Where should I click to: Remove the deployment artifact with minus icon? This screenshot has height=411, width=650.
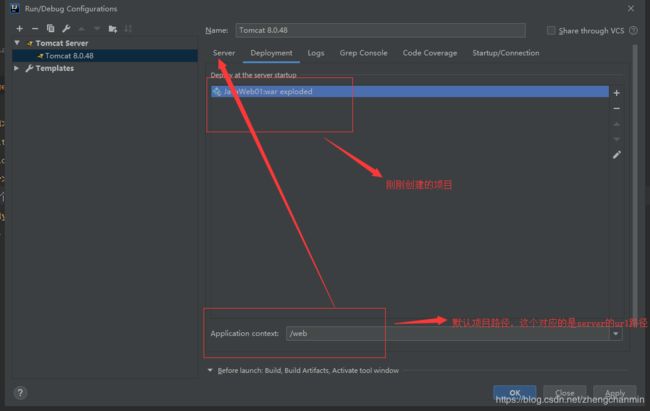[616, 108]
